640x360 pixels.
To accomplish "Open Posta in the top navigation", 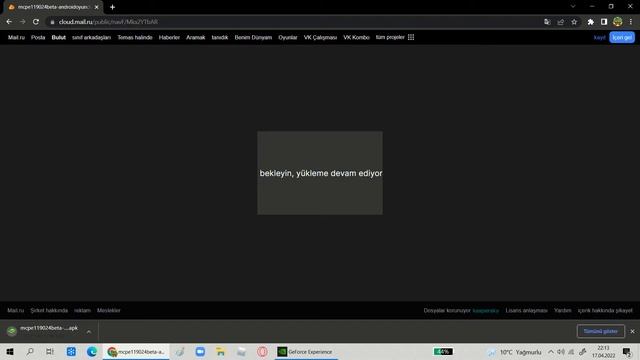I will 38,37.
